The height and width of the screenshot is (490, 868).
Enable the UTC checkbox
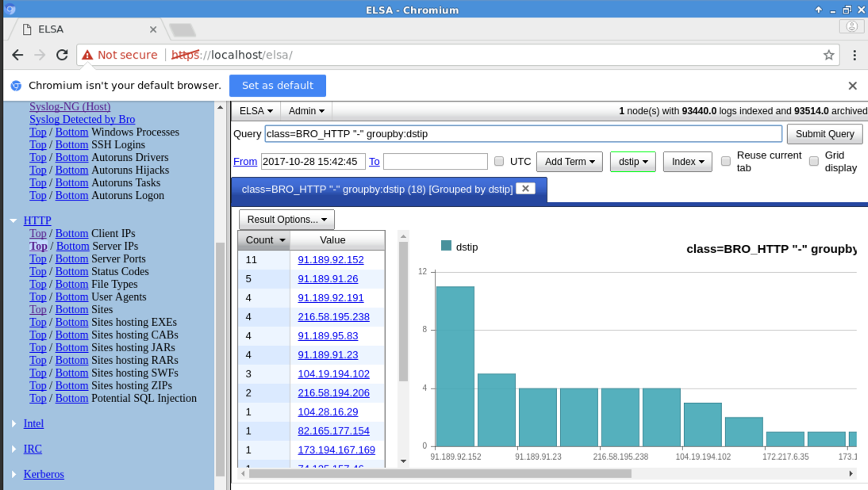tap(499, 162)
